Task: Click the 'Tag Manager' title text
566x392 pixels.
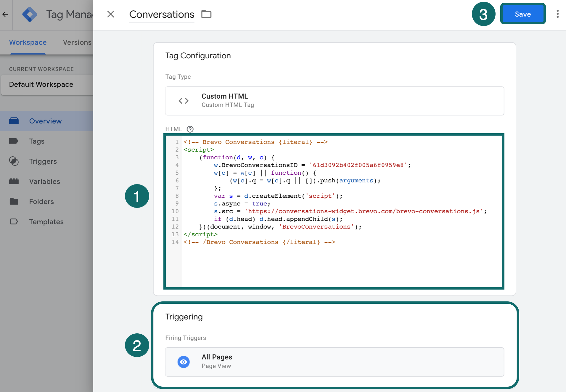Action: tap(70, 14)
